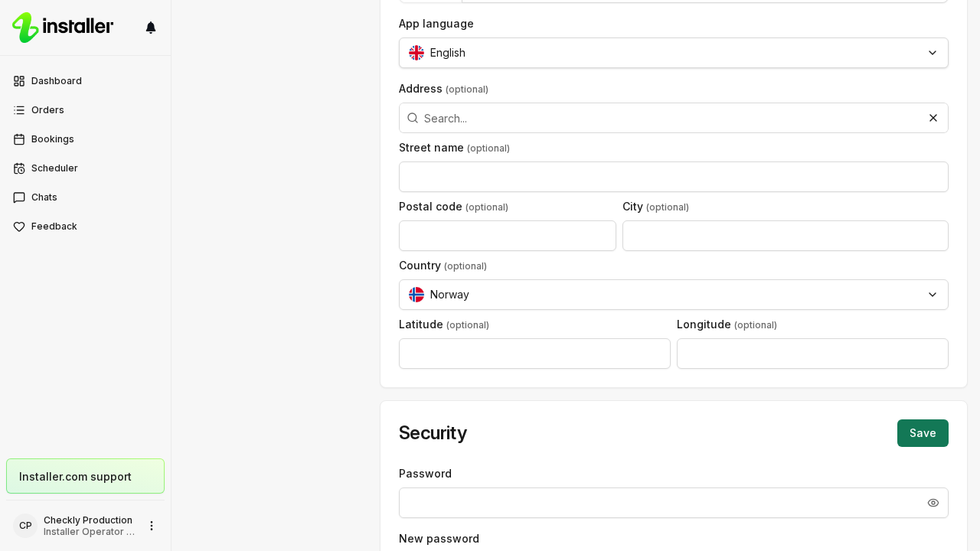Click the Bookings calendar icon
This screenshot has height=551, width=980.
point(19,139)
